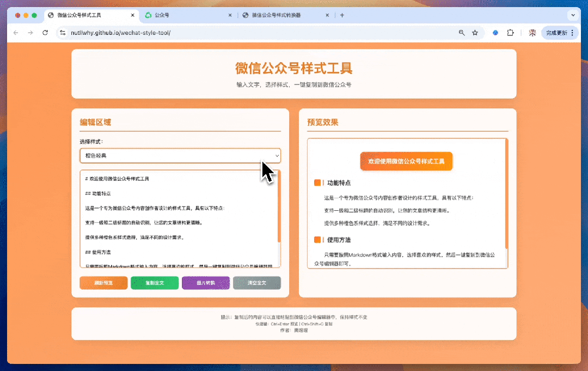Screen dimensions: 588x371
Task: Go back using browser back arrow
Action: [x=16, y=33]
